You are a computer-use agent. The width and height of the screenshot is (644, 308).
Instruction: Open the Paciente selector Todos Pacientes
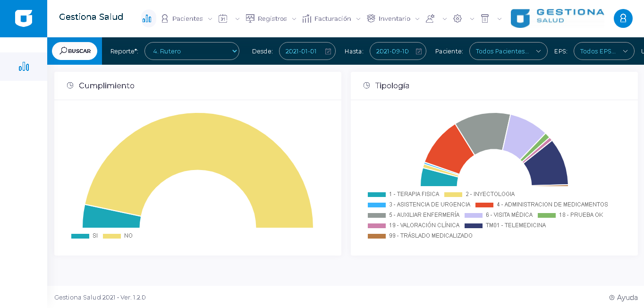coord(508,51)
